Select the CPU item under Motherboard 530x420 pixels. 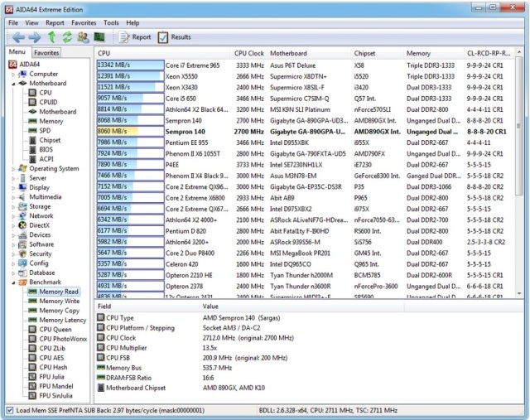point(41,93)
